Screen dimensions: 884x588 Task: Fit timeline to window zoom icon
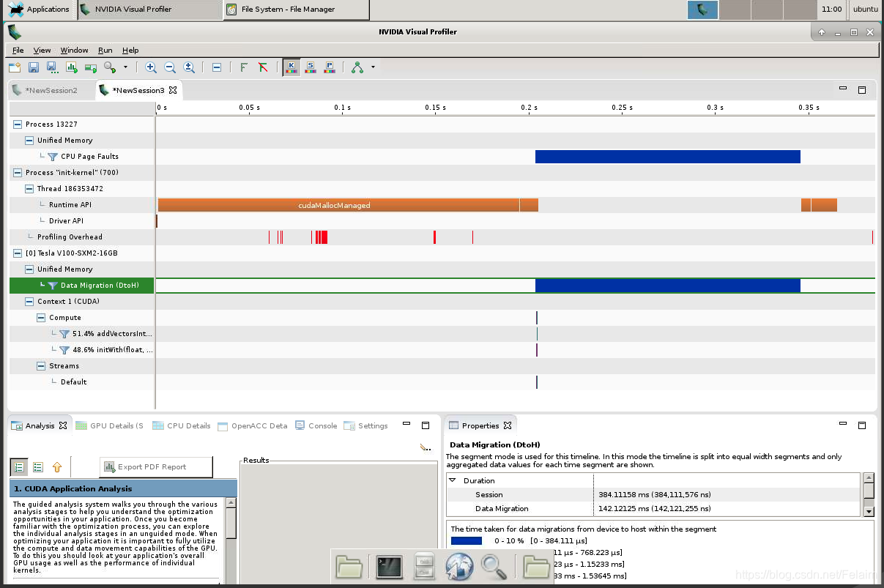coord(189,67)
